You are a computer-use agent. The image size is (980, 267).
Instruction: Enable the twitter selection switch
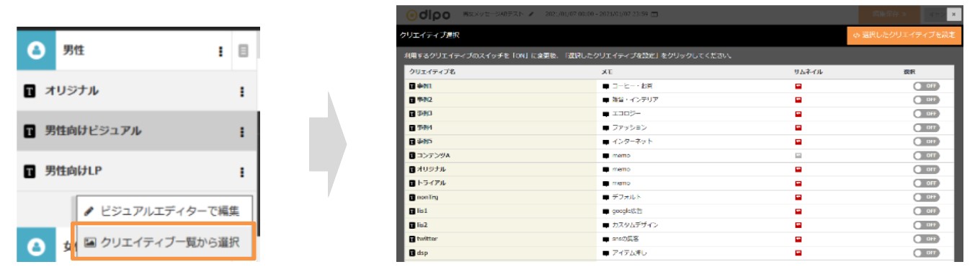(x=926, y=239)
